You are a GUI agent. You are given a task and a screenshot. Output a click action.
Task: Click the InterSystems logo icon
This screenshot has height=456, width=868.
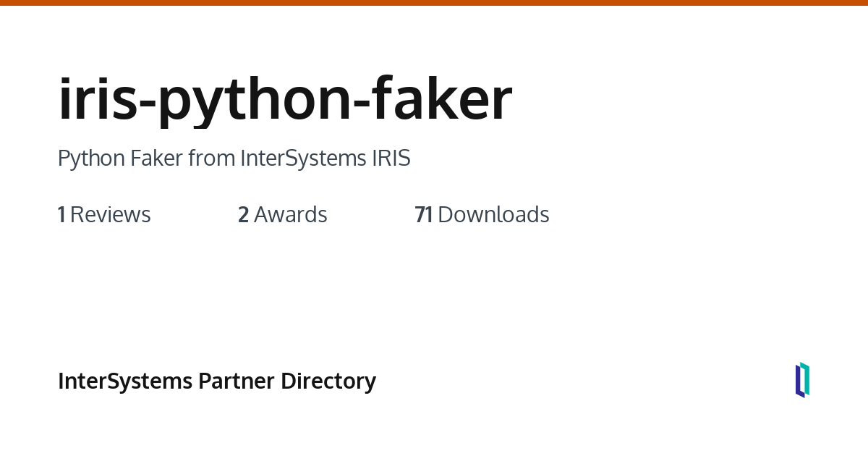802,380
